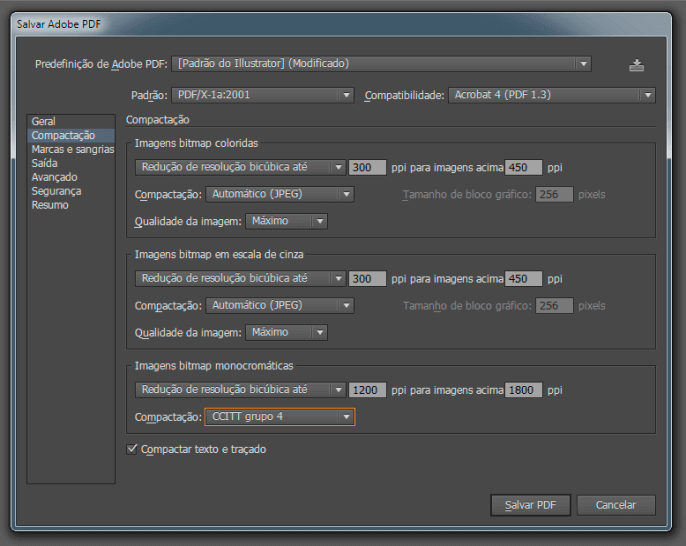Click the Cancelar button

(616, 505)
